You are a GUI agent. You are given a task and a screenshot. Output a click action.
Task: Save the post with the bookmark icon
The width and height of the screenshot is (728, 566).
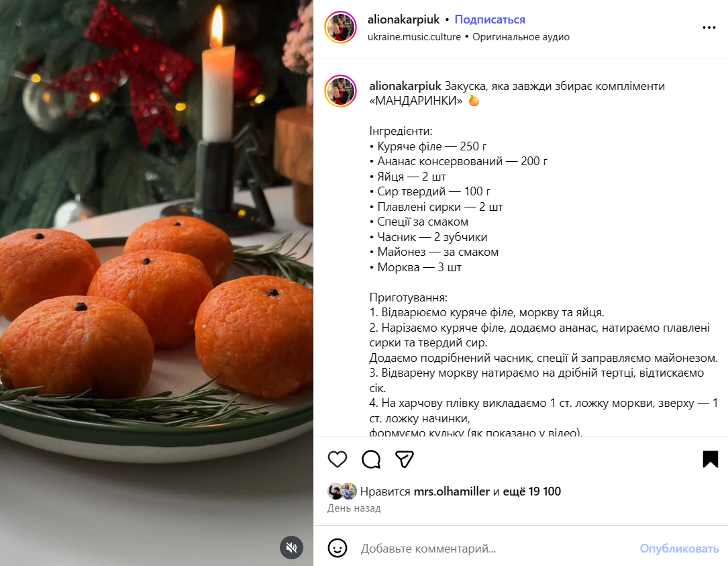pos(709,459)
